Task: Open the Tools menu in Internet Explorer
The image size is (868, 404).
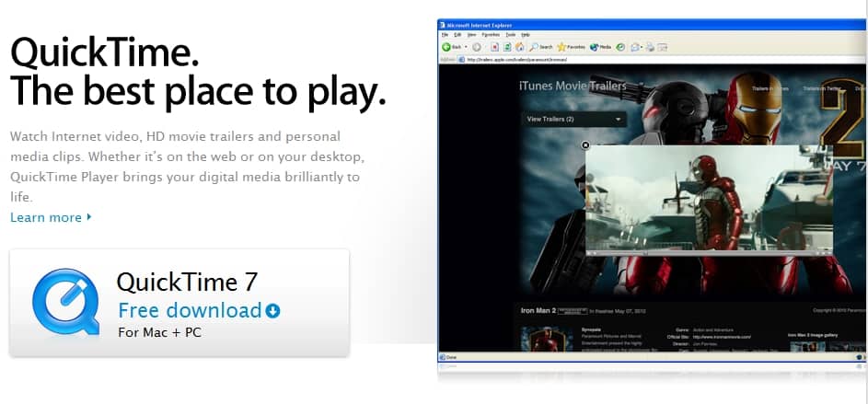Action: tap(511, 35)
